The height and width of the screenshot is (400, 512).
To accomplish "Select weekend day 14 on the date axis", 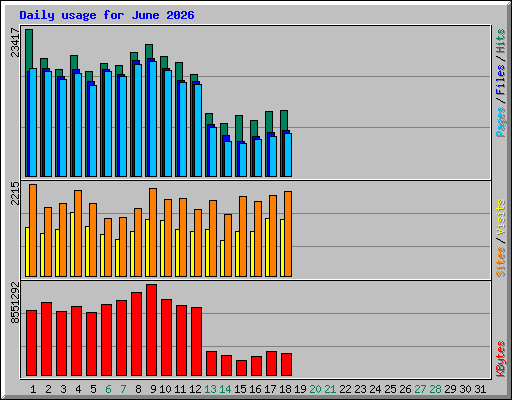I will pyautogui.click(x=225, y=389).
